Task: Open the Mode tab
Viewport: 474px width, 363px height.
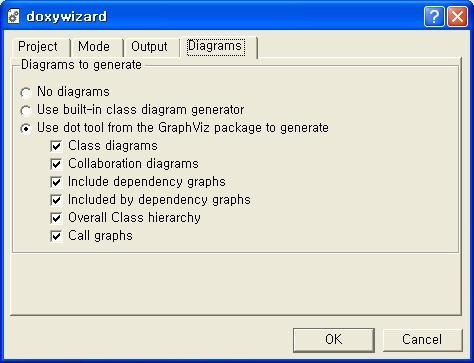Action: click(x=94, y=47)
